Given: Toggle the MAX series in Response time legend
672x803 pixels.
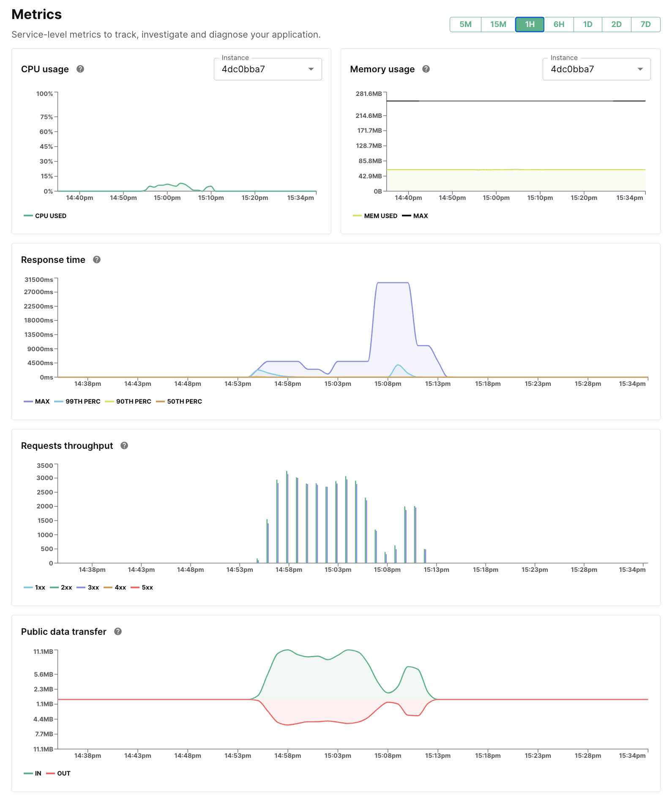Looking at the screenshot, I should [x=37, y=401].
